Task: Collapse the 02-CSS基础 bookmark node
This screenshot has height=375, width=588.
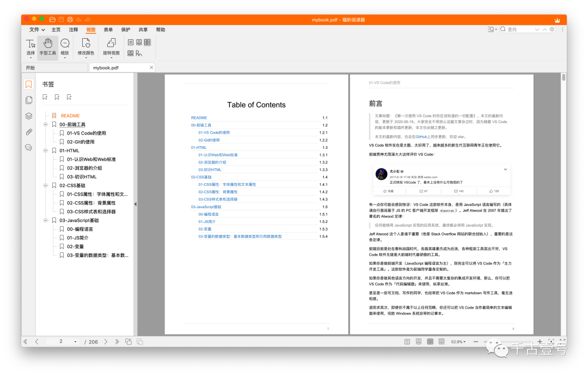Action: click(45, 185)
